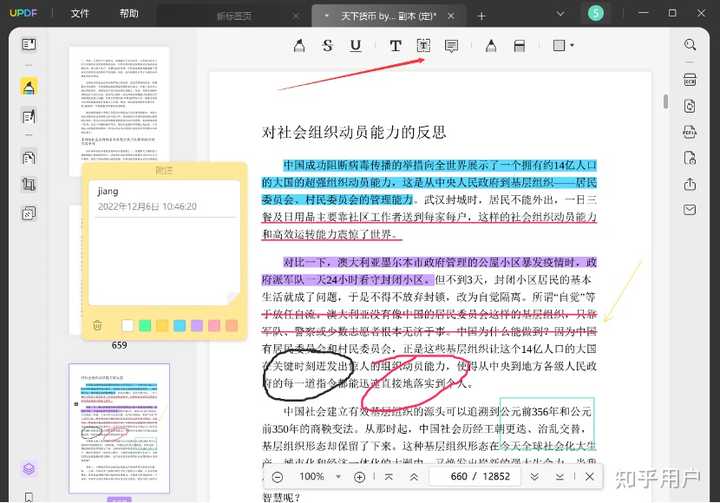Open the 100% zoom level dropdown

(338, 477)
